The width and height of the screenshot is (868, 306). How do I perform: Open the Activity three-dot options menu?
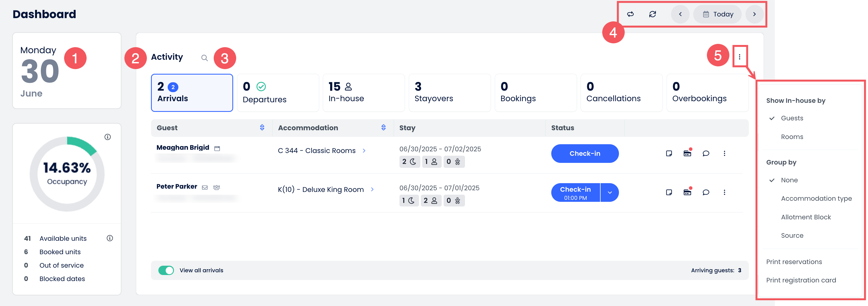click(x=739, y=57)
